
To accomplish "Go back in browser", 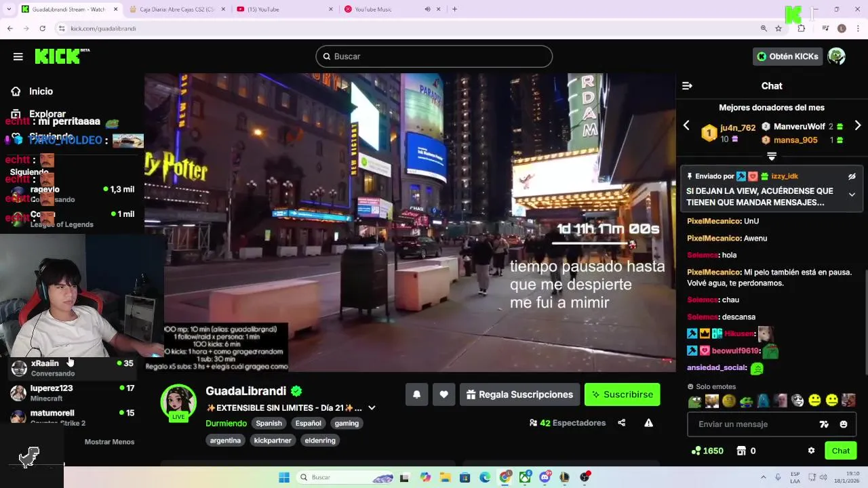I will tap(9, 28).
